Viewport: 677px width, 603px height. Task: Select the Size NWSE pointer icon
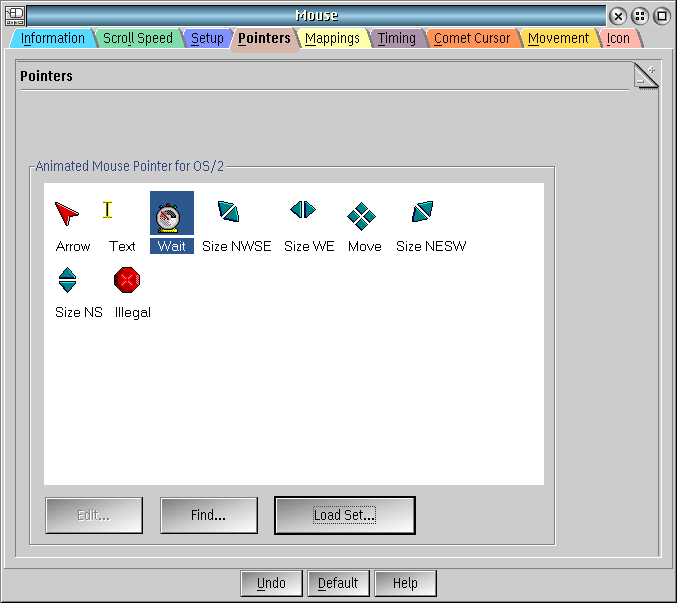point(228,212)
